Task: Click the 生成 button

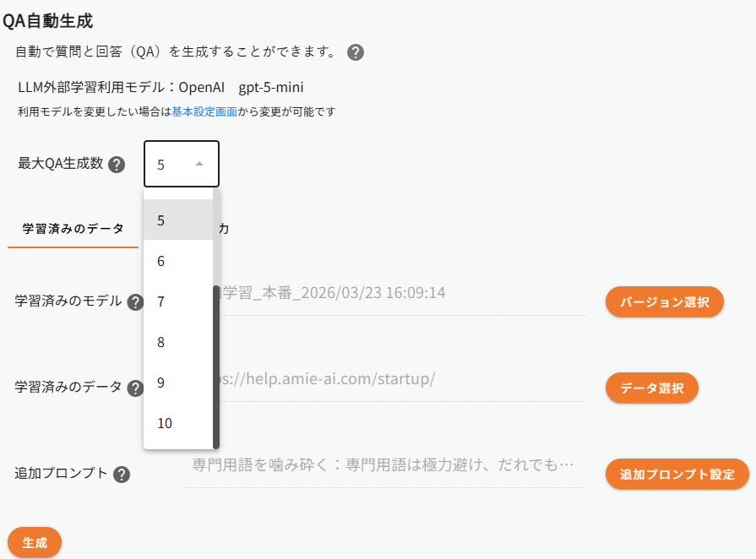Action: [x=35, y=542]
